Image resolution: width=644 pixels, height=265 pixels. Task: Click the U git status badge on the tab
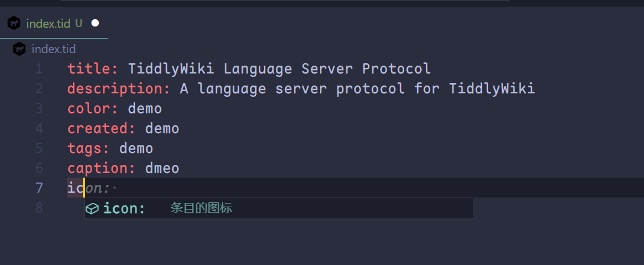point(78,23)
